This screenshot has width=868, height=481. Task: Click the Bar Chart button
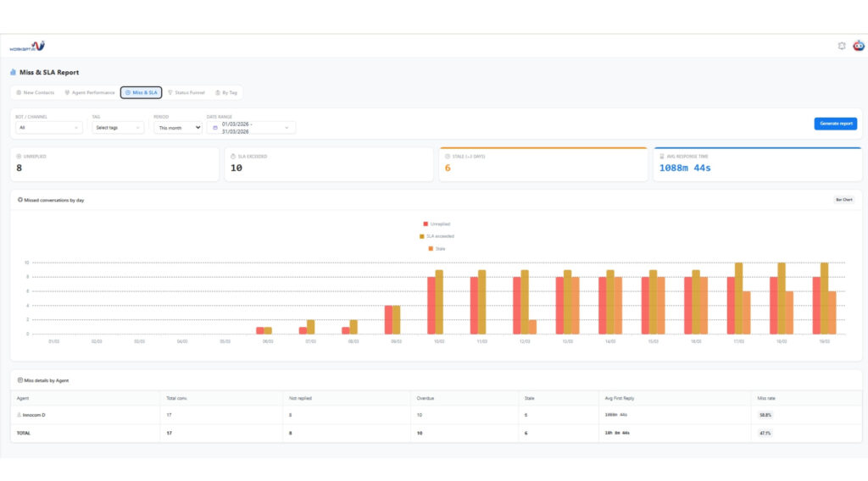[x=844, y=200]
